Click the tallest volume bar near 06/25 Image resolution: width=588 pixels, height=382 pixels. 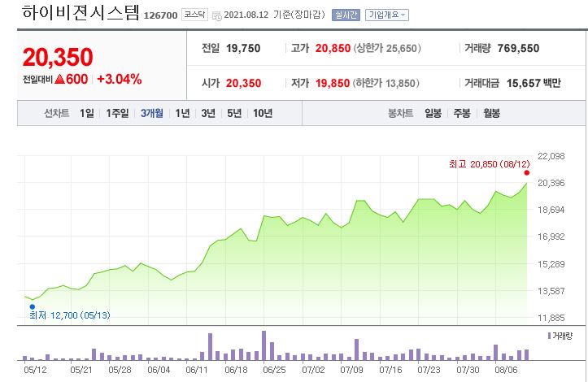click(x=264, y=345)
